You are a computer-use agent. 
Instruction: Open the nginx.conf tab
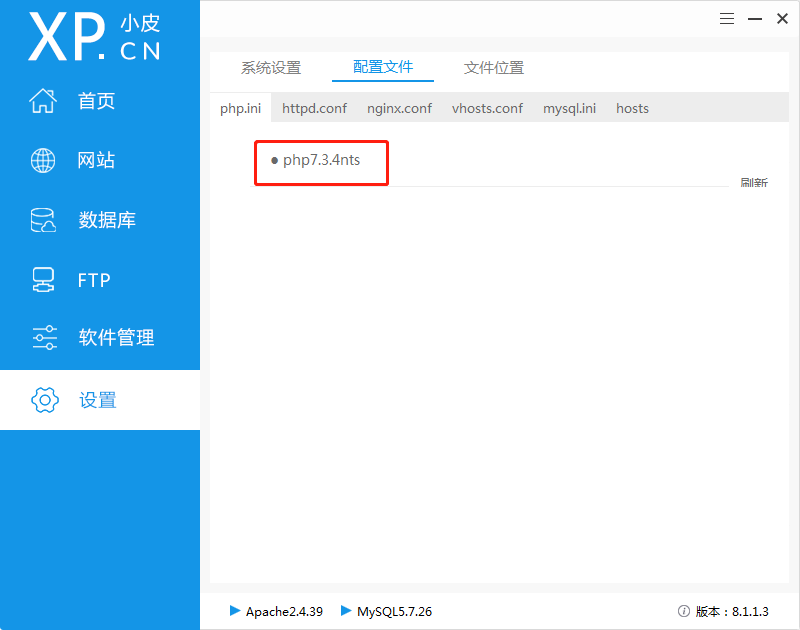click(399, 108)
